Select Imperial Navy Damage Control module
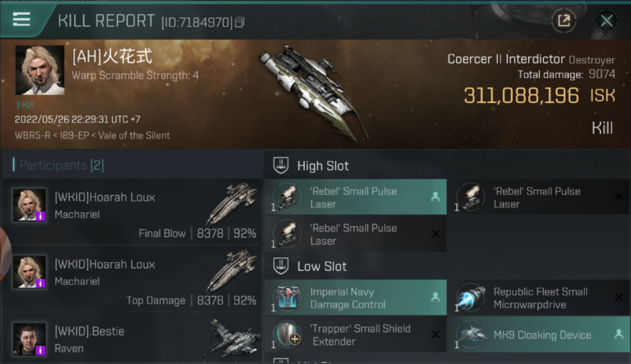The height and width of the screenshot is (364, 631). [x=355, y=298]
